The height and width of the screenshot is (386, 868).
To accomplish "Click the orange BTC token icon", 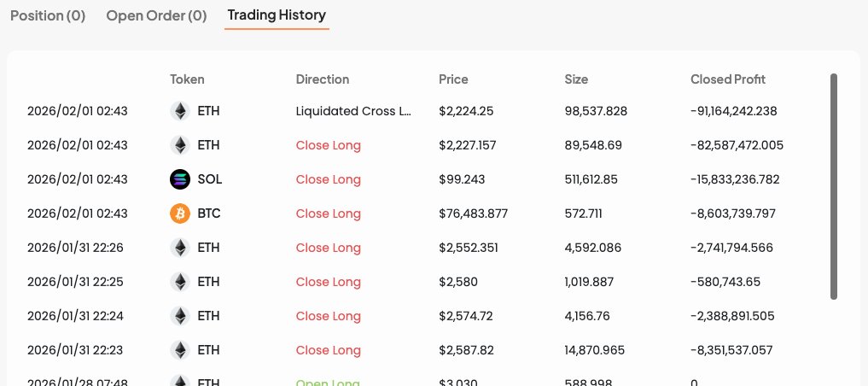I will [x=179, y=213].
